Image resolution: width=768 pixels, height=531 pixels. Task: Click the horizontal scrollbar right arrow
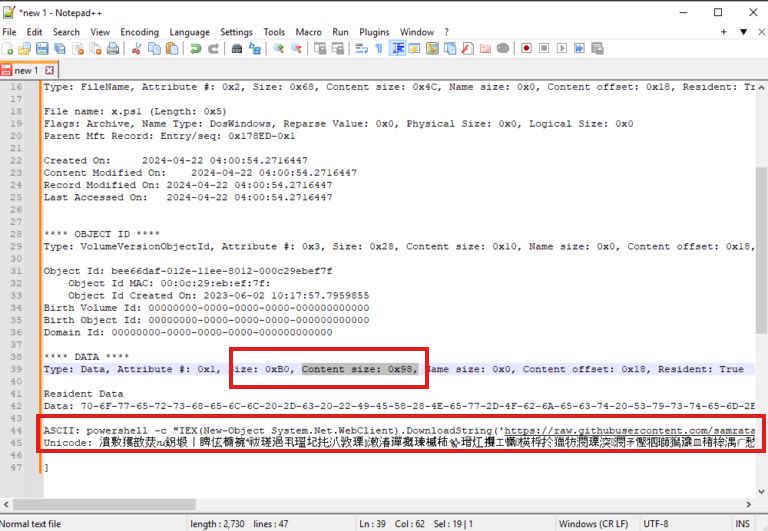click(x=748, y=504)
